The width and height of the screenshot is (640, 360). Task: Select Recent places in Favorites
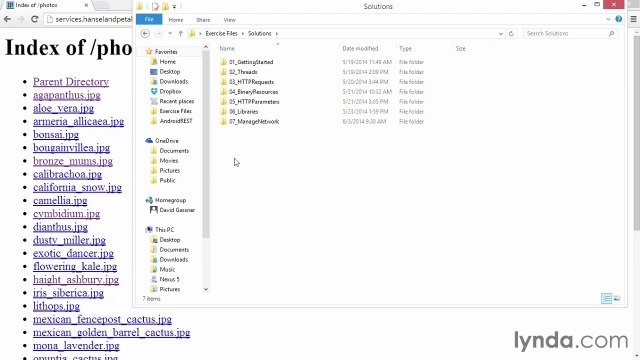(176, 101)
